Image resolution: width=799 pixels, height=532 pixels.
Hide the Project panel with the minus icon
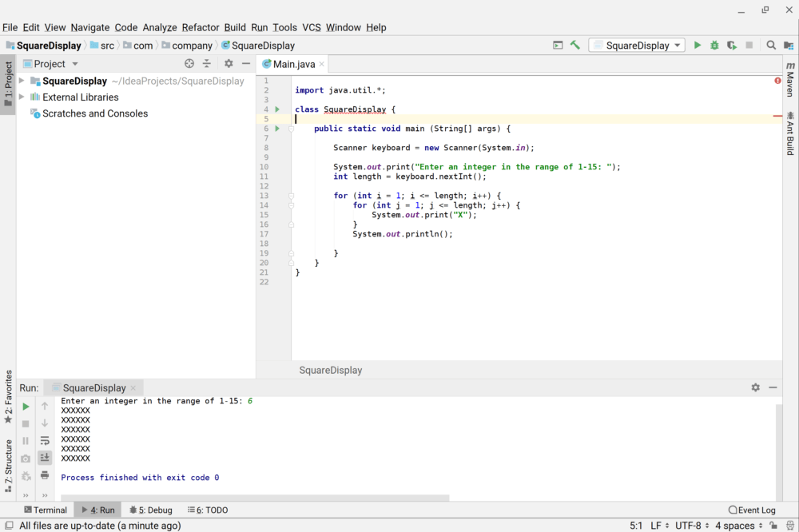pos(245,64)
